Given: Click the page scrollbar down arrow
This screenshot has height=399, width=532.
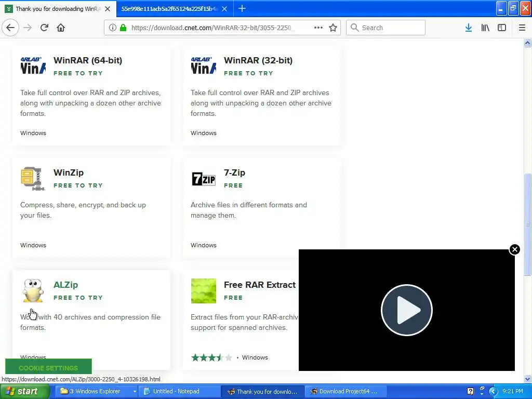Looking at the screenshot, I should pyautogui.click(x=527, y=379).
